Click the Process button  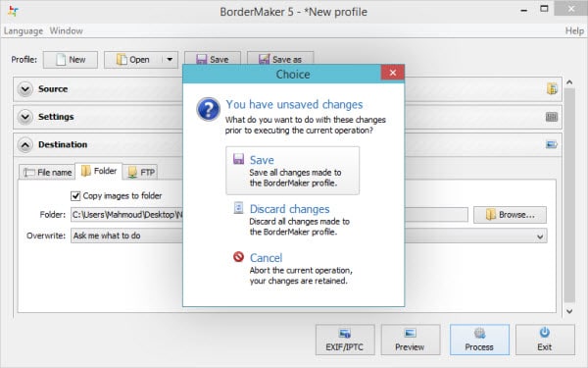tap(479, 340)
